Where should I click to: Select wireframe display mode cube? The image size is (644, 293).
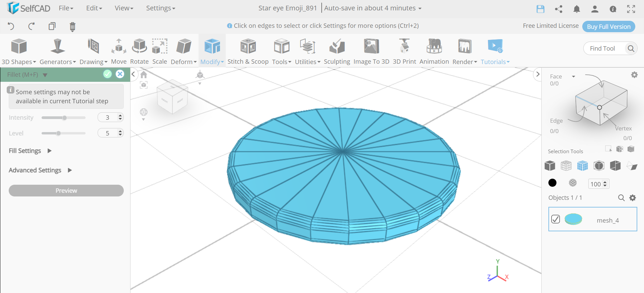[x=566, y=166]
